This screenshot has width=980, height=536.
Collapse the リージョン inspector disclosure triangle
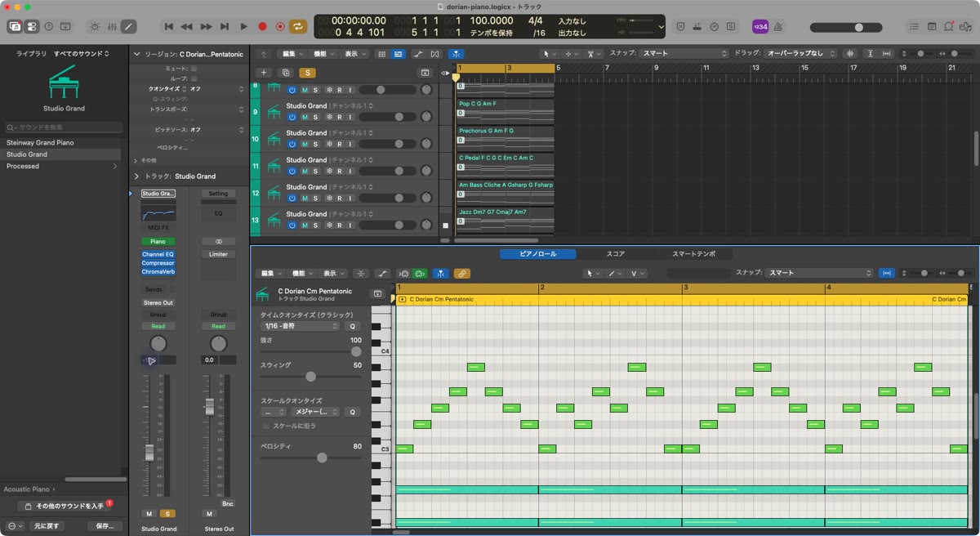pyautogui.click(x=136, y=54)
